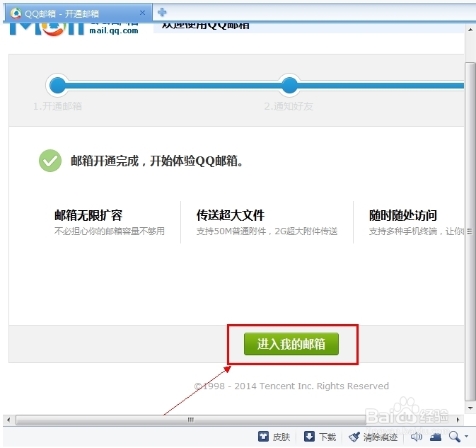
Task: Click the 清除痕迹 broom icon
Action: 354,437
